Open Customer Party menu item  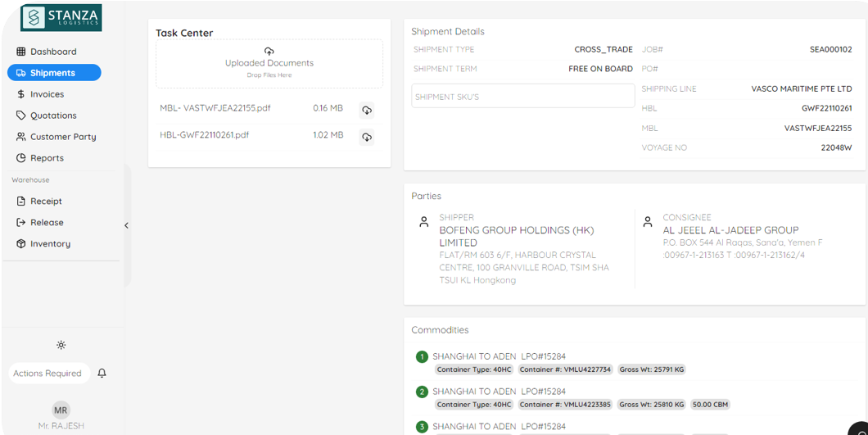point(54,137)
